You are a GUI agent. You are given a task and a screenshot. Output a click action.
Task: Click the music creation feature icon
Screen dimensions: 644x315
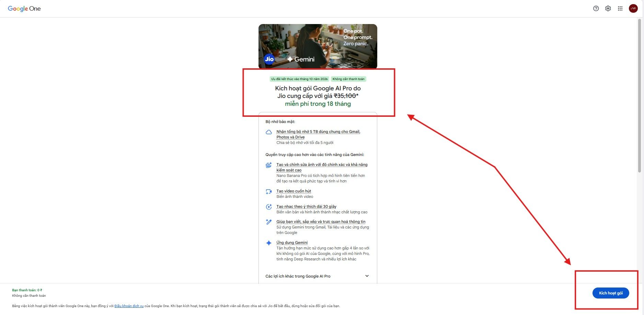point(269,207)
